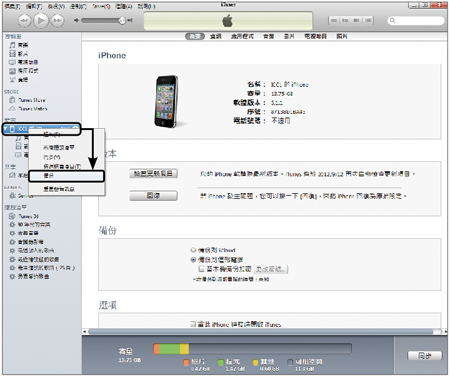The width and height of the screenshot is (450, 377).
Task: Collapse the iPhone device disclosure triangle
Action: tap(6, 129)
